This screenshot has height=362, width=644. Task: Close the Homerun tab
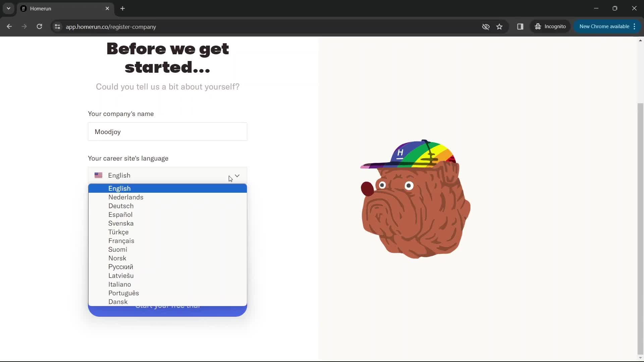107,8
